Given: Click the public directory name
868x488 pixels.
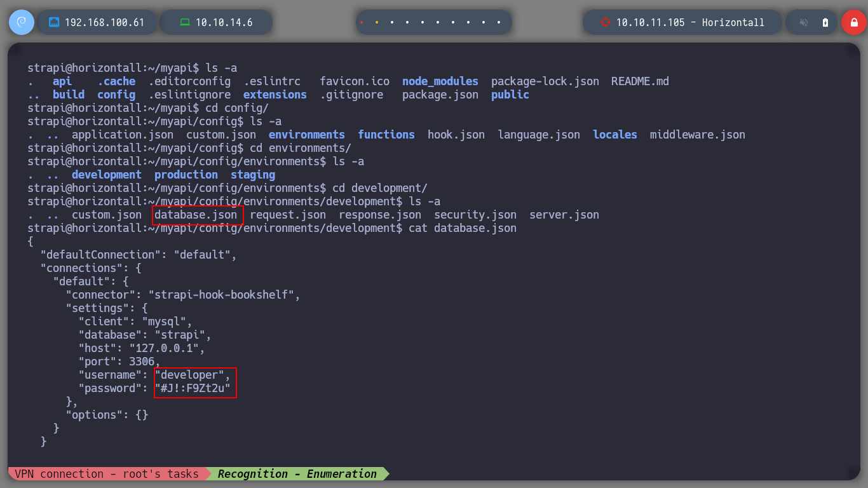Looking at the screenshot, I should coord(510,95).
